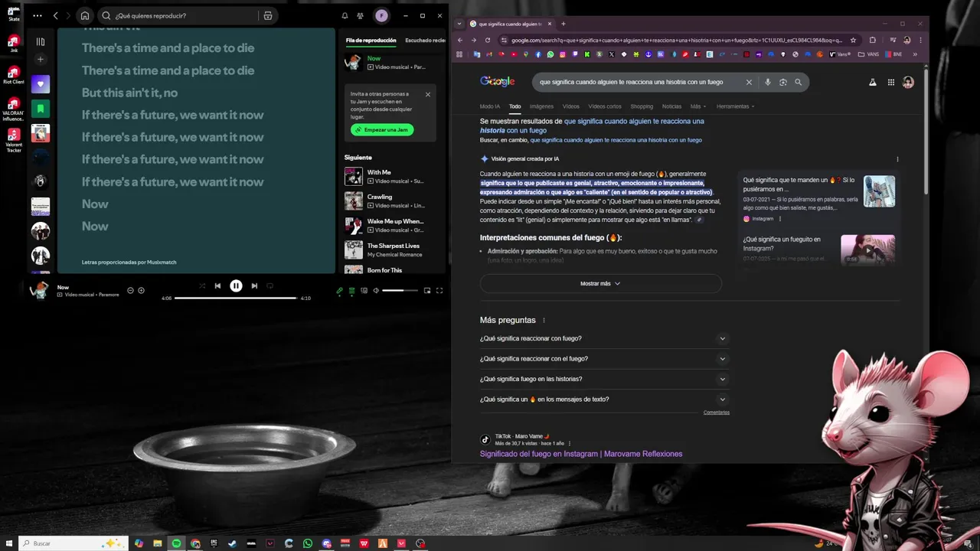Click the minus icon beside the Now track

[130, 290]
